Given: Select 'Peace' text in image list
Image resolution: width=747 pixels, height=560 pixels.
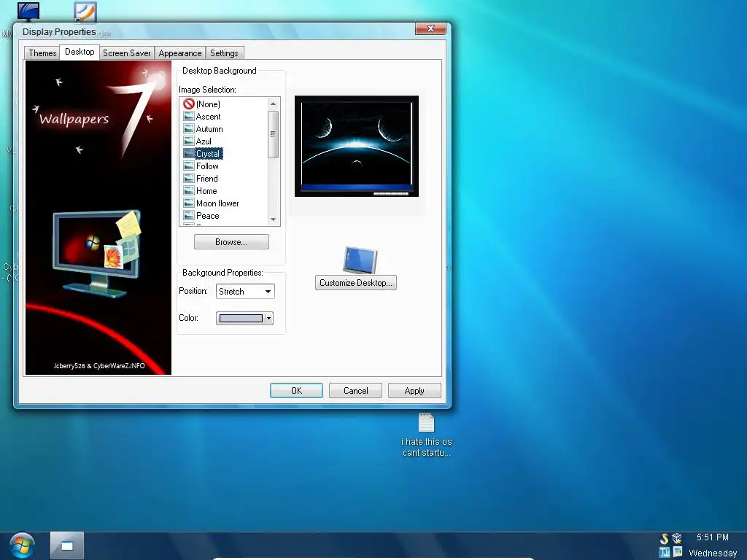Looking at the screenshot, I should [x=208, y=216].
